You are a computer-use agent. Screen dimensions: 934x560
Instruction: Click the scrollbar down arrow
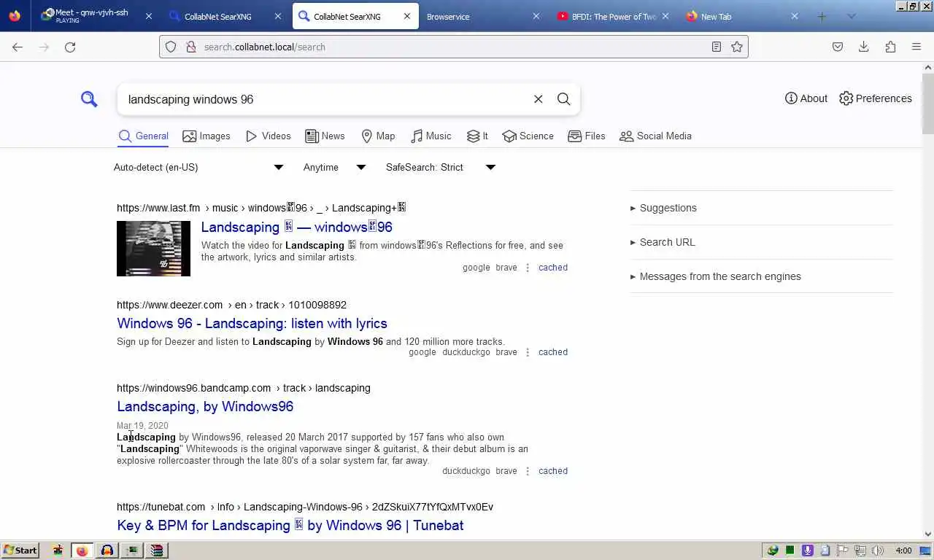(928, 534)
